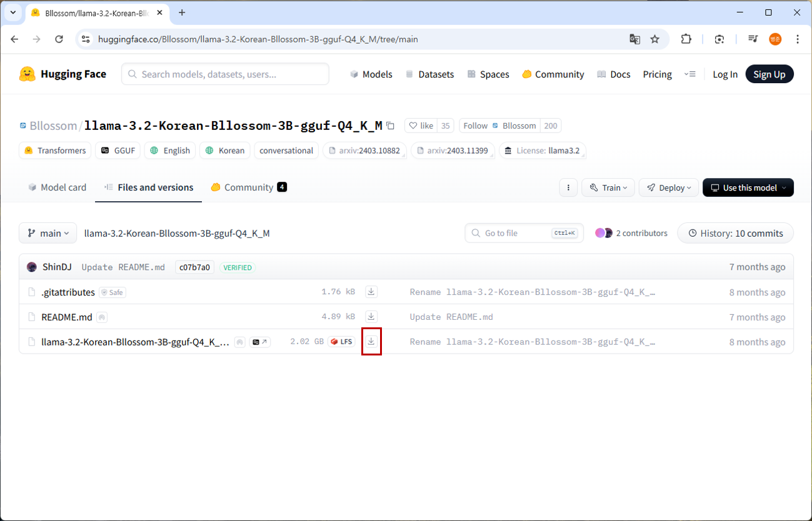Translate this page from the address bar
This screenshot has height=521, width=812.
[x=634, y=39]
